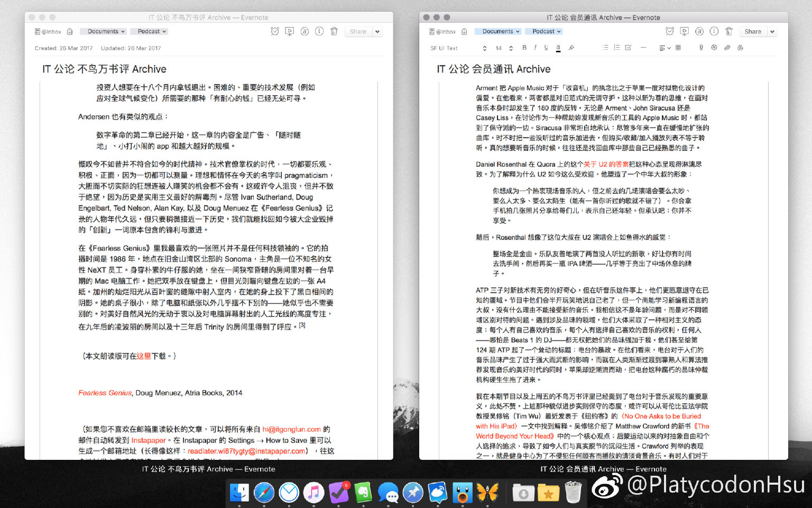Open the red Fearless Genius book link
This screenshot has width=812, height=508.
click(105, 393)
